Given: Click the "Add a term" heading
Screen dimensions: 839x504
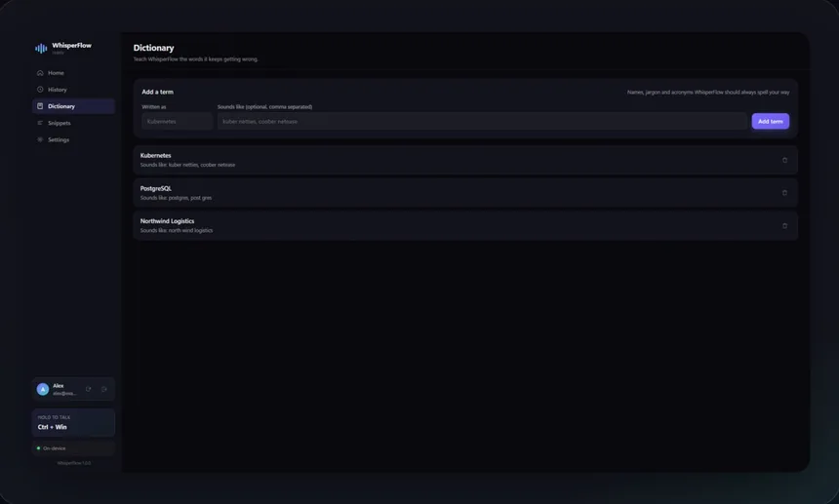Looking at the screenshot, I should click(157, 92).
